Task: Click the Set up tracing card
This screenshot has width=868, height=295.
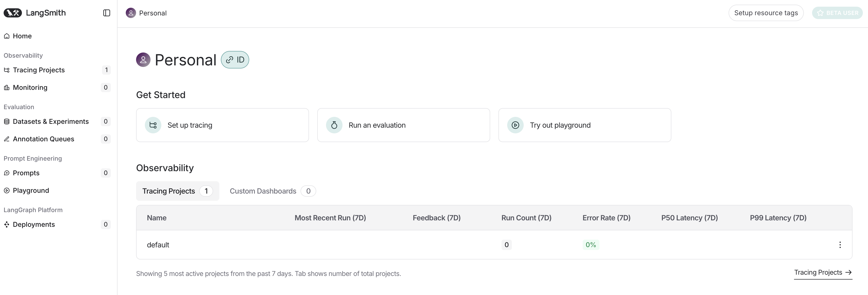Action: pyautogui.click(x=222, y=125)
